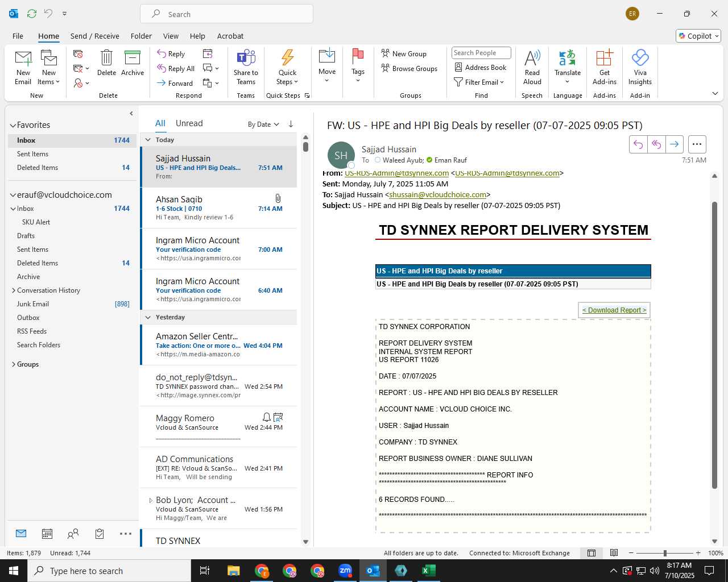Create a New Email
This screenshot has height=582, width=728.
pos(23,68)
